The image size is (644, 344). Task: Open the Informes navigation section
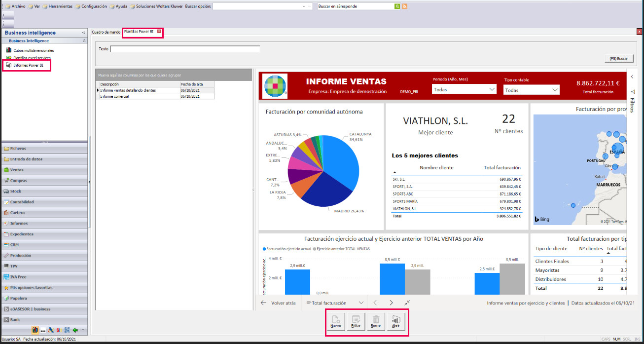tap(44, 223)
